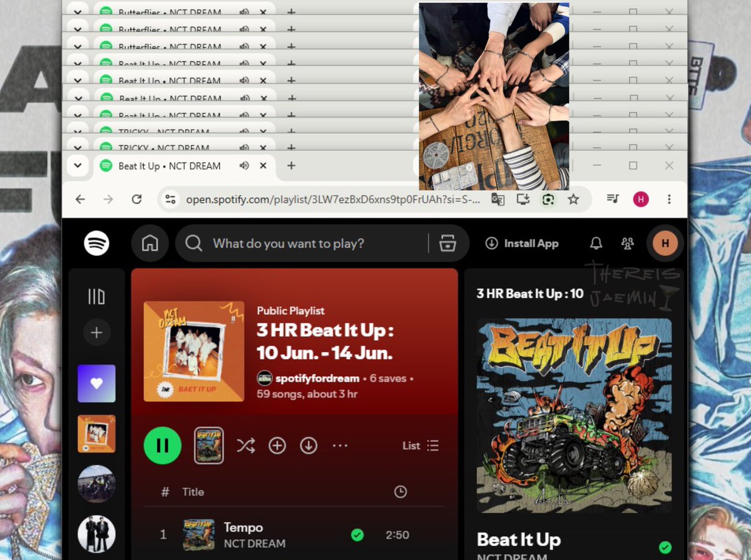Go to Spotify Home
The height and width of the screenshot is (560, 751).
(150, 243)
